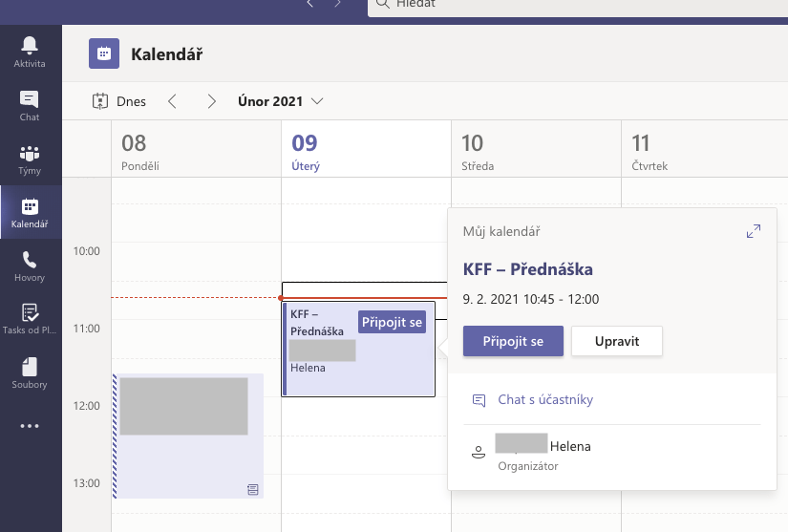Jump to today with Dnes button
The image size is (788, 532).
click(119, 101)
